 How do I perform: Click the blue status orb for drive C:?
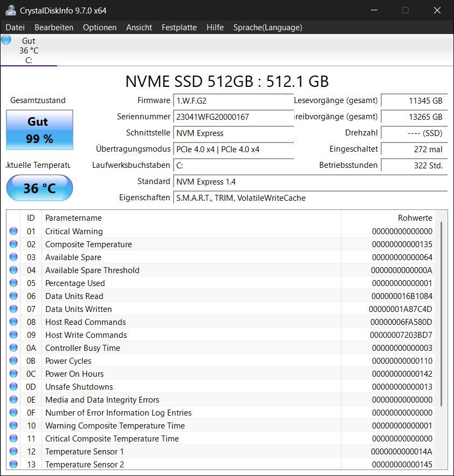6,40
